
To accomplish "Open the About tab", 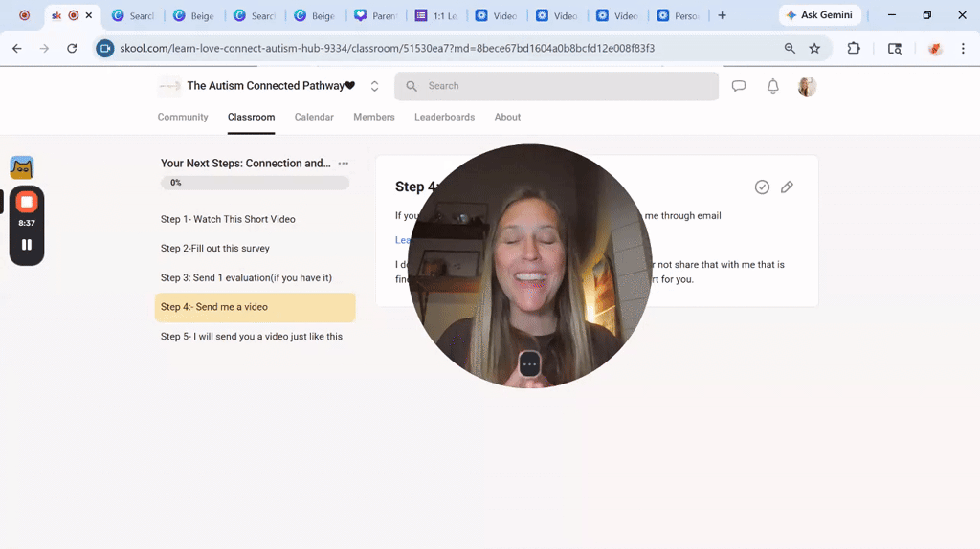I will tap(507, 117).
